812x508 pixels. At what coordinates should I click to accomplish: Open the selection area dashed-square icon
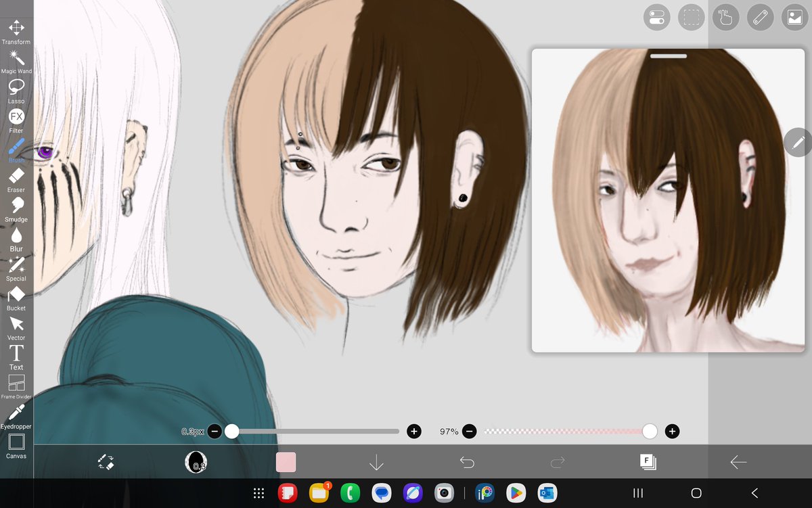coord(691,17)
